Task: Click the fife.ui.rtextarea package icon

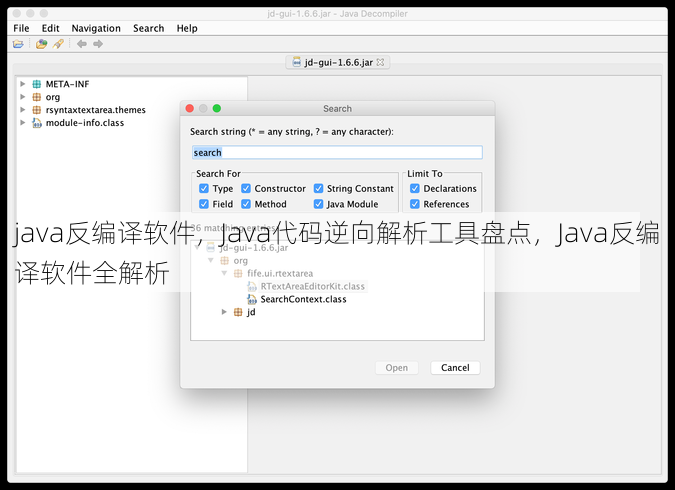Action: tap(238, 273)
